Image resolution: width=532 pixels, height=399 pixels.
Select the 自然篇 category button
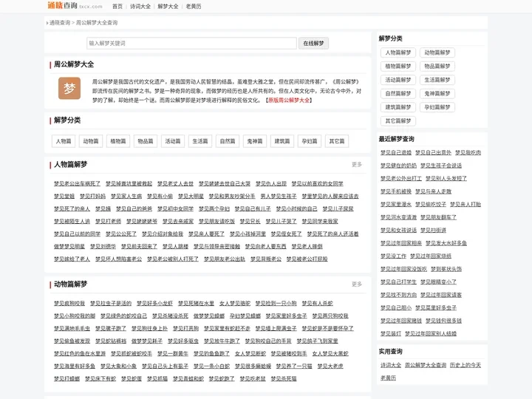point(228,141)
